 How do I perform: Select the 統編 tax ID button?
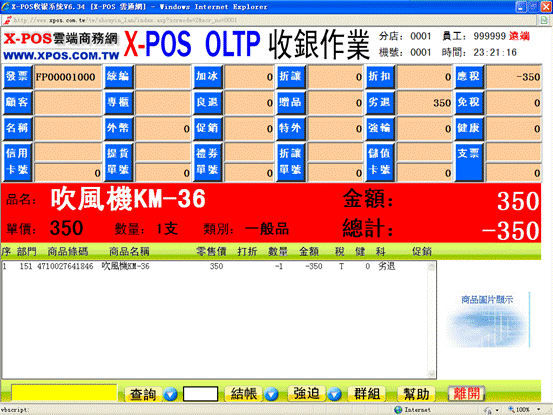[118, 77]
